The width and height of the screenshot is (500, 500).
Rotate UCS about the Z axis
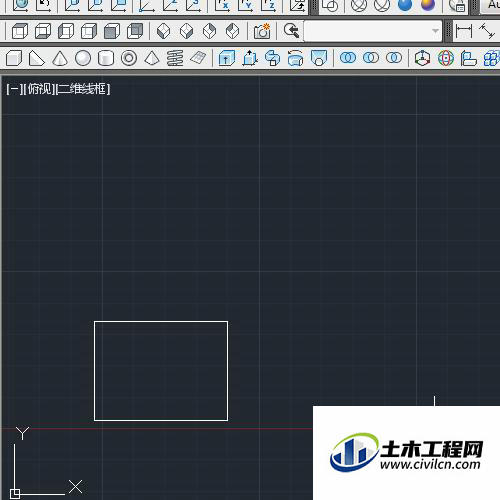coord(268,6)
